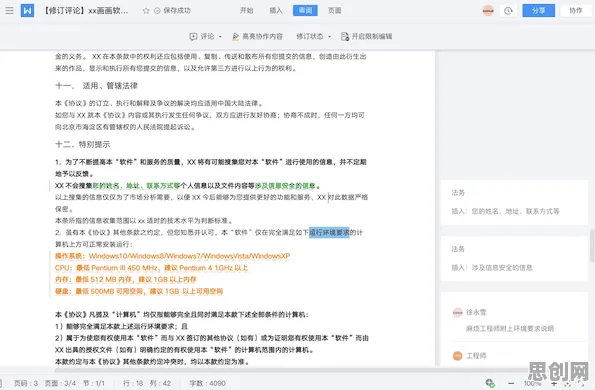The height and width of the screenshot is (390, 595).
Task: Click 字数: 4090 word count
Action: 208,383
